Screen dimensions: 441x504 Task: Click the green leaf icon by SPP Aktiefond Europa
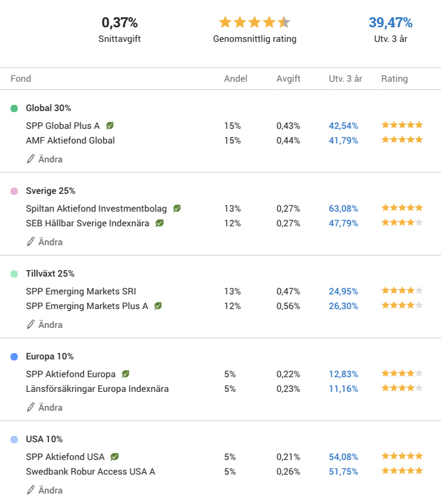[125, 374]
